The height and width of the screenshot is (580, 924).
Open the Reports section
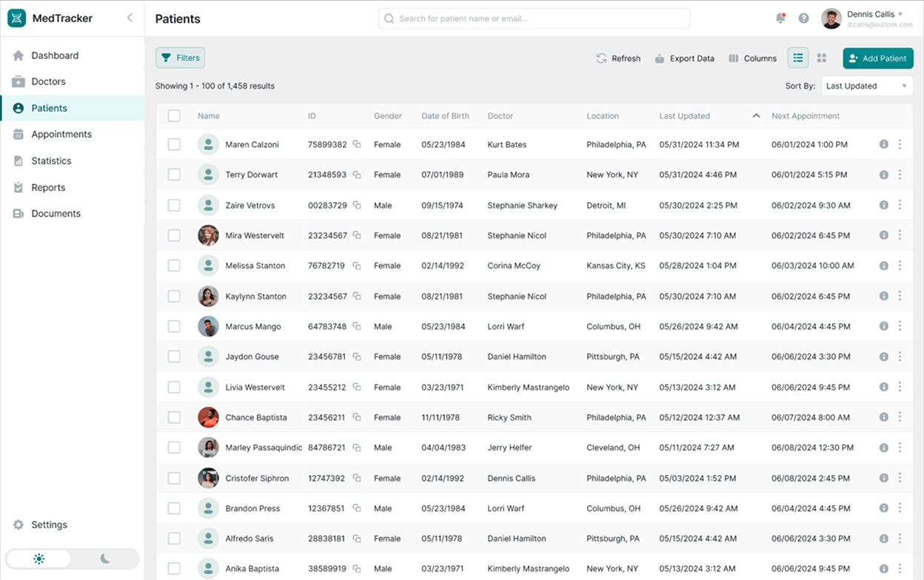pyautogui.click(x=49, y=187)
